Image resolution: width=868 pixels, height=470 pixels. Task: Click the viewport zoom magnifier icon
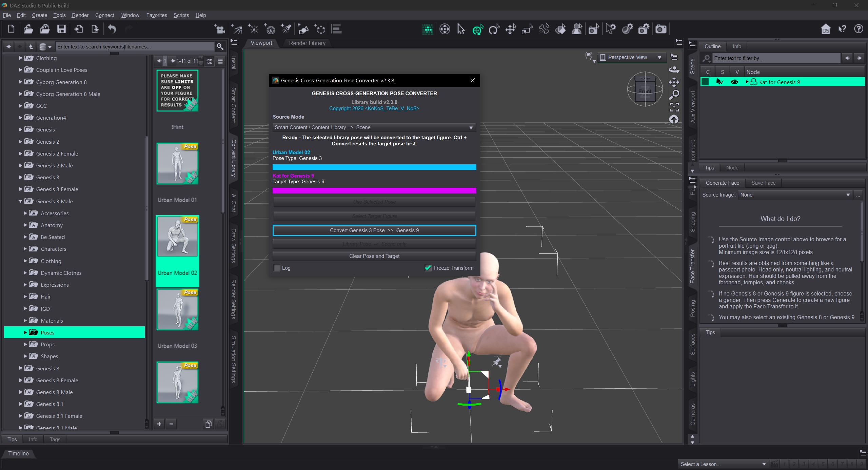[x=674, y=95]
